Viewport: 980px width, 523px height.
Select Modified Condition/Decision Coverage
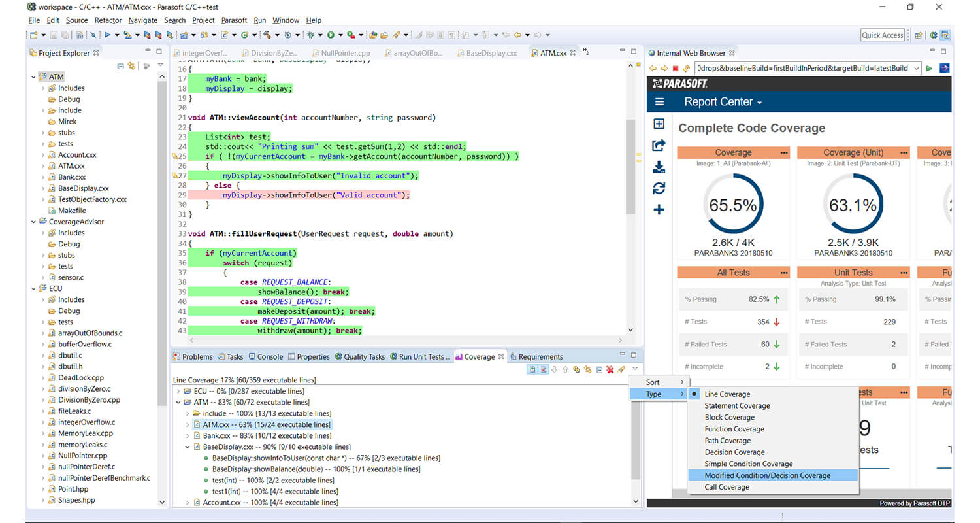[x=773, y=475]
